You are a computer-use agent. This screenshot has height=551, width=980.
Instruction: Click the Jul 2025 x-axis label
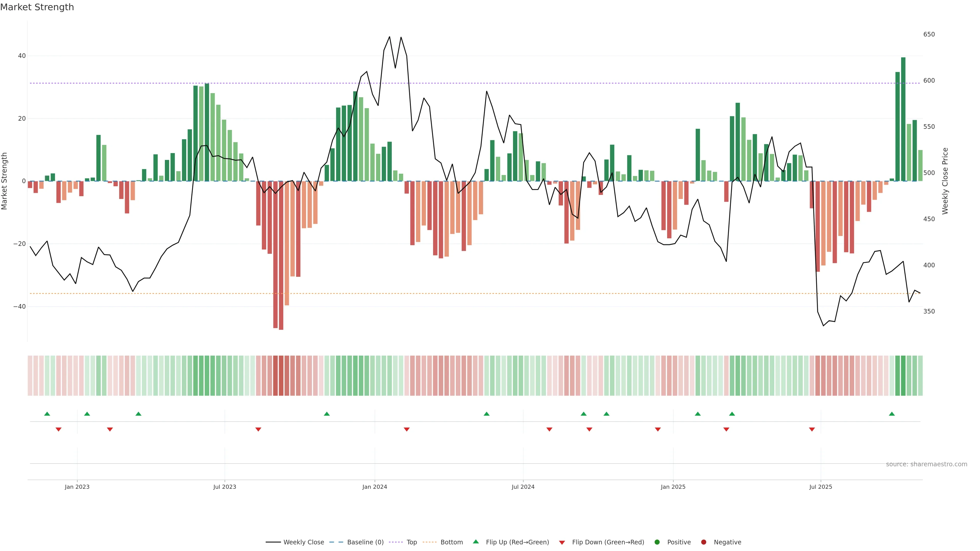click(820, 487)
